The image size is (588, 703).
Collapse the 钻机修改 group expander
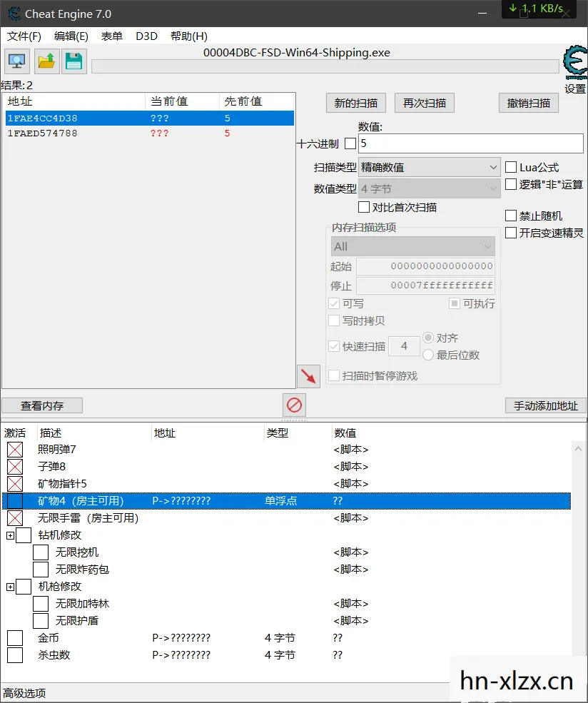(x=10, y=535)
